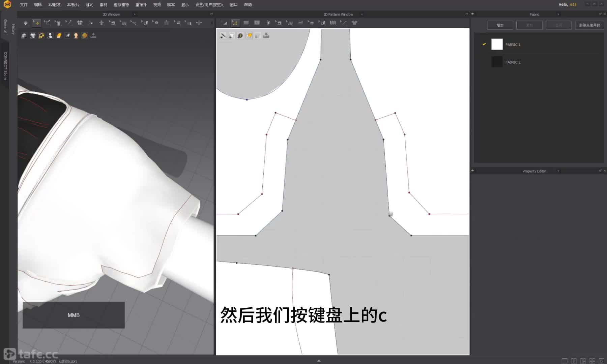This screenshot has height=364, width=607.
Task: Open the CONNECT Store side tab
Action: pyautogui.click(x=5, y=66)
